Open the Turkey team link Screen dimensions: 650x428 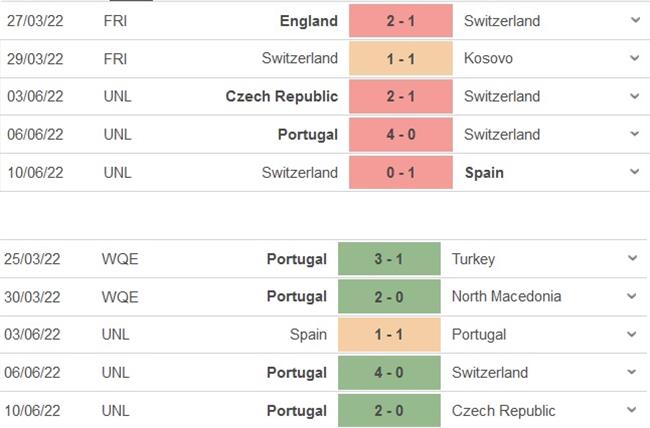pos(474,259)
